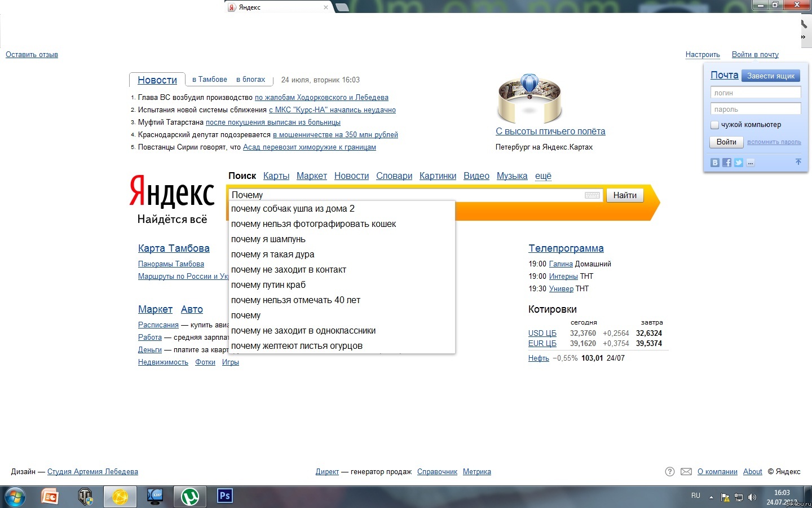Click the Войти login button
Viewport: 812px width, 508px height.
pos(726,142)
